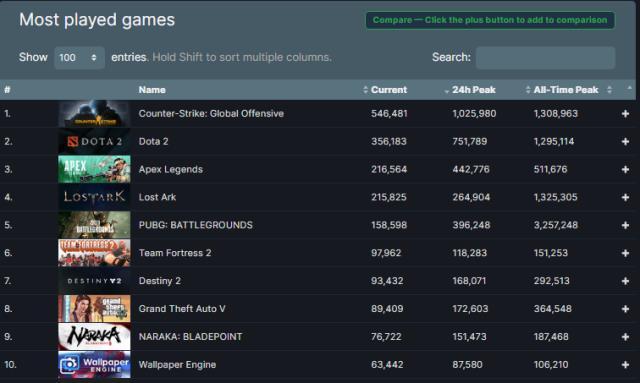Open the PUBG Battlegrounds thumbnail image

(x=94, y=225)
